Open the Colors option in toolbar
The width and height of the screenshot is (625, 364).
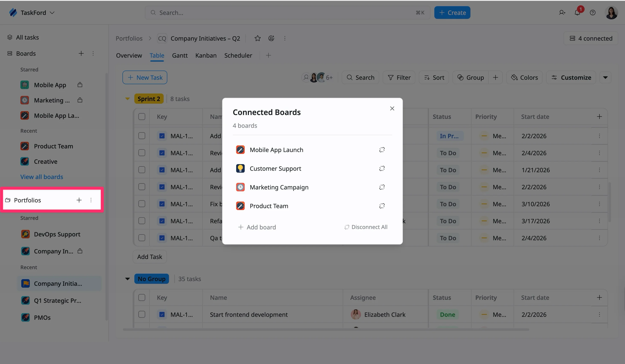(524, 77)
